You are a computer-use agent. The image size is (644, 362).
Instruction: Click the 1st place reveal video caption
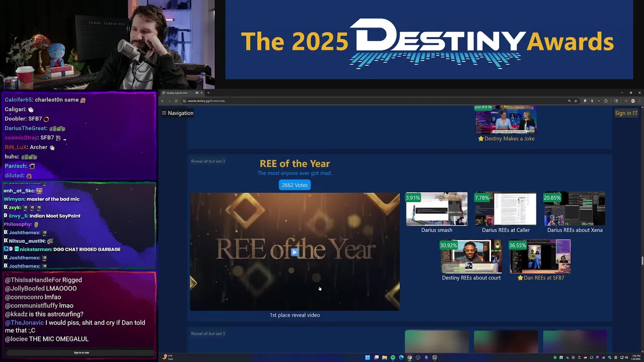(x=295, y=315)
